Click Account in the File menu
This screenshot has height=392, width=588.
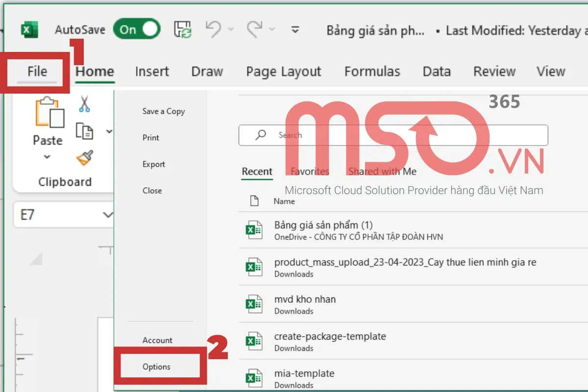tap(157, 340)
